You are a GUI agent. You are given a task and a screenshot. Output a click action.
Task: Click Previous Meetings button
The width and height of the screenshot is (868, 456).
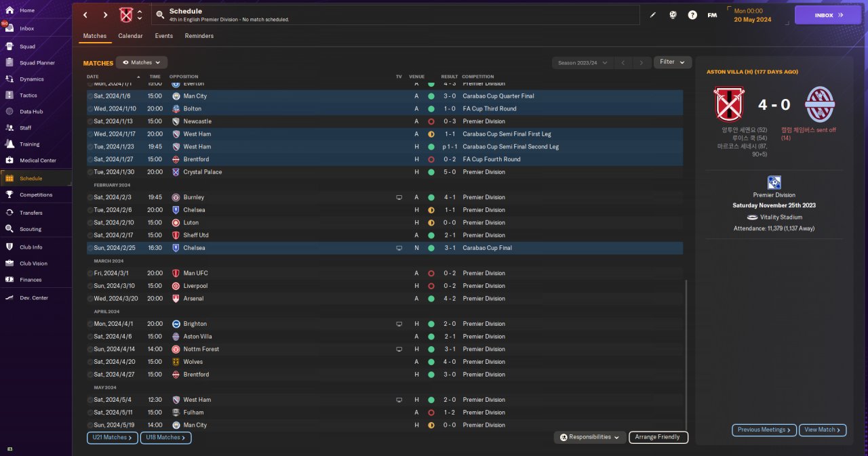[x=764, y=430]
